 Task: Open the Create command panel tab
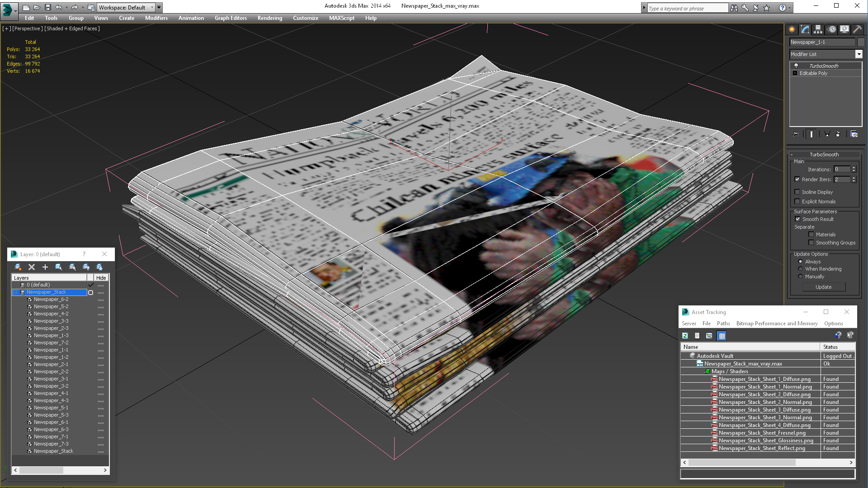tap(792, 29)
